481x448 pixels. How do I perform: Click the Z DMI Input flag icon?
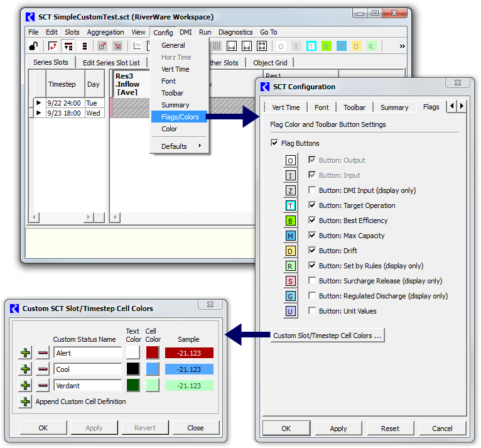[x=290, y=190]
